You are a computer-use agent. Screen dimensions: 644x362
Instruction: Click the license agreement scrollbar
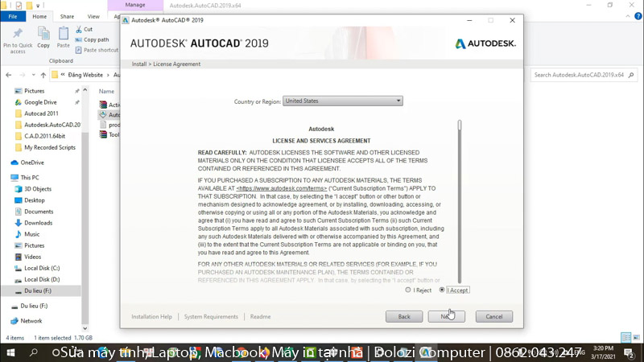click(460, 201)
